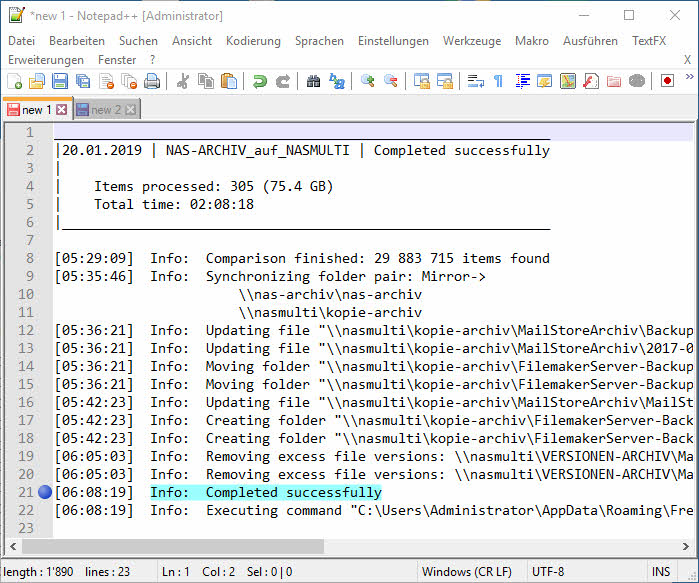This screenshot has height=583, width=699.
Task: Toggle synchronized vertical scrolling icon
Action: click(x=422, y=81)
